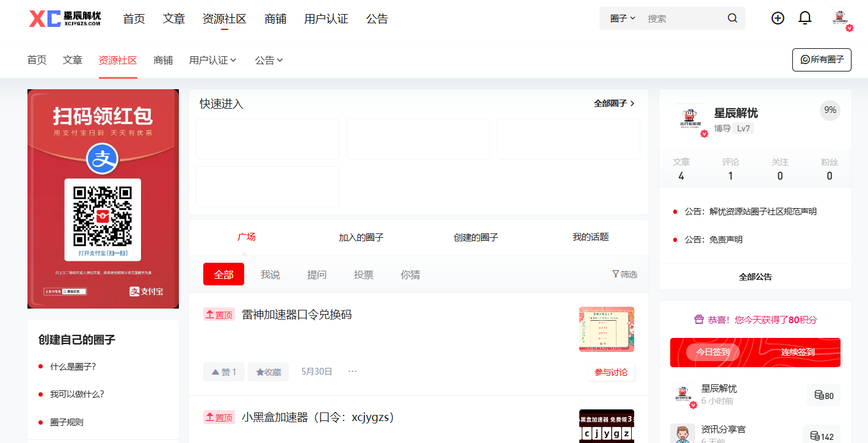
Task: Click the XC 星辰解忧 site logo
Action: 64,18
